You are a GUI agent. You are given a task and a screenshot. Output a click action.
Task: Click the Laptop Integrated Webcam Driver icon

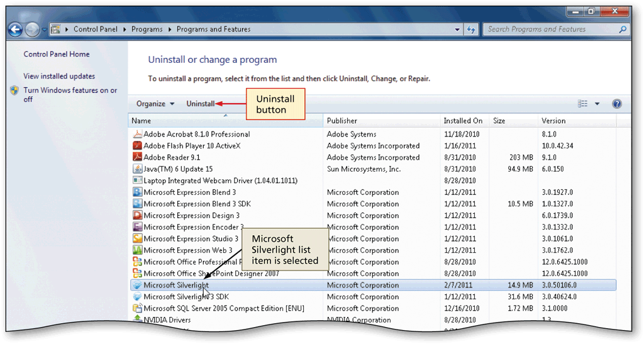pos(137,180)
